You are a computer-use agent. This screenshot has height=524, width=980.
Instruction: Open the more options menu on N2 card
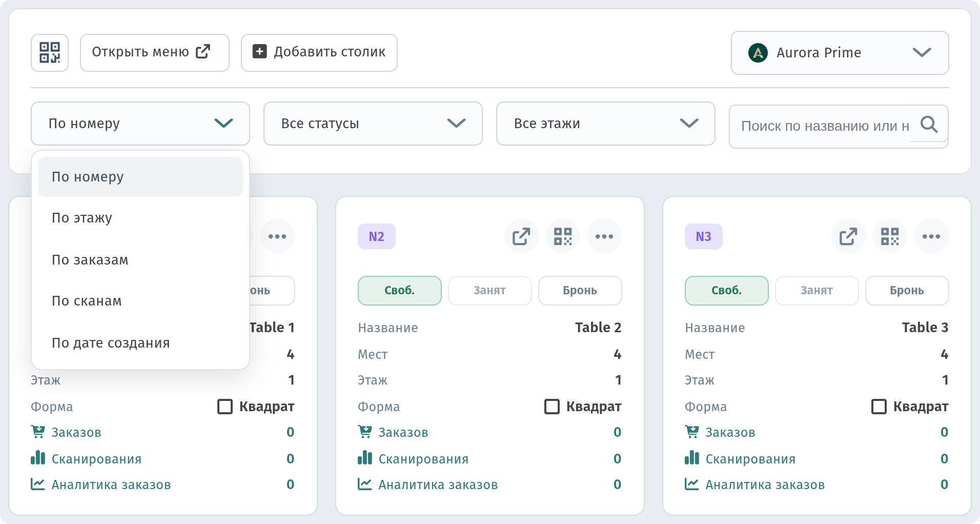pos(604,236)
